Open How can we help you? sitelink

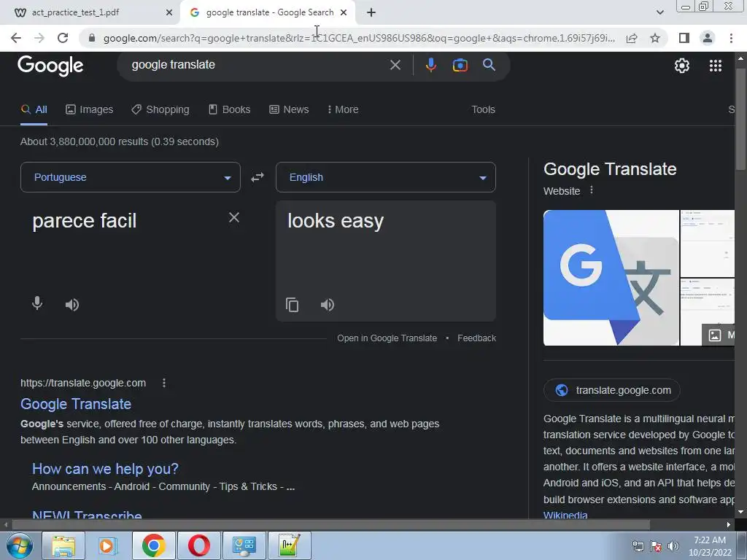[x=105, y=469]
